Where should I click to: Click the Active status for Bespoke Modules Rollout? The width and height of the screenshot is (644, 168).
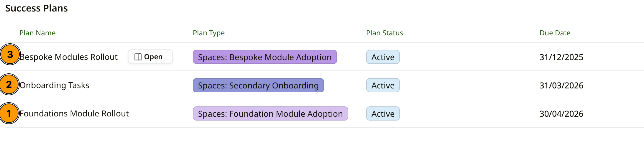point(383,57)
